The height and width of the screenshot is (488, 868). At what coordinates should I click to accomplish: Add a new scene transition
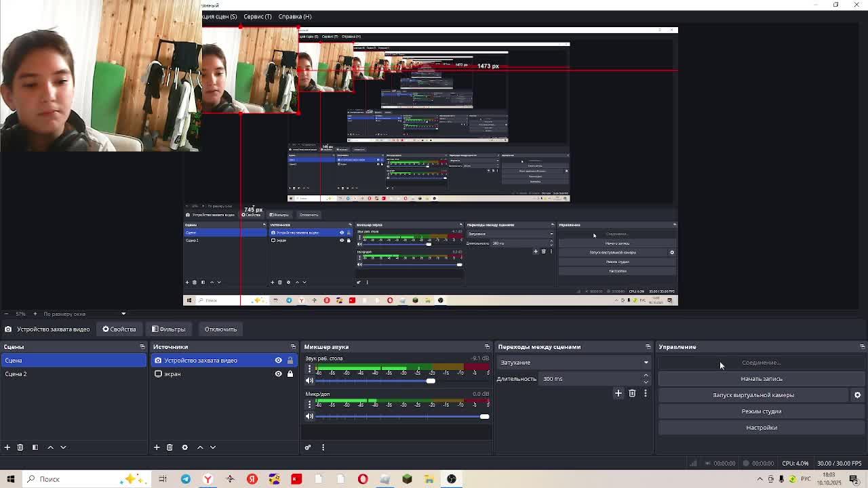(x=618, y=393)
